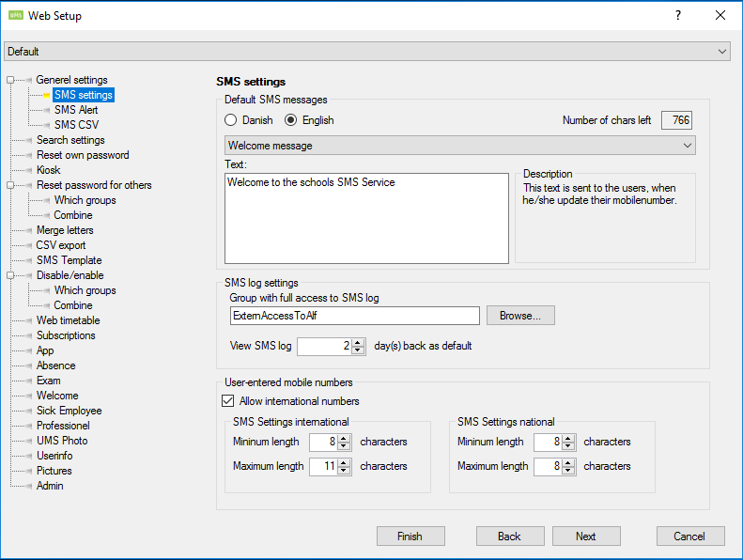Select SMS Alert in the tree
743x560 pixels.
click(76, 110)
